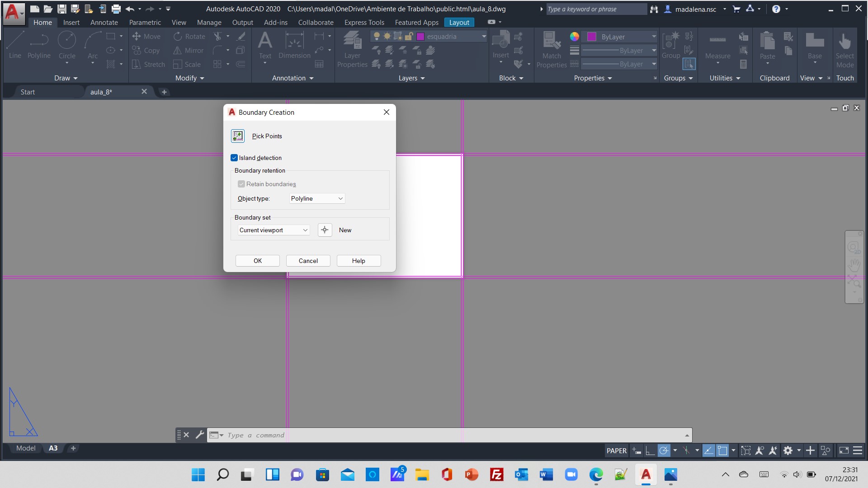Click the Scale tool

point(187,64)
